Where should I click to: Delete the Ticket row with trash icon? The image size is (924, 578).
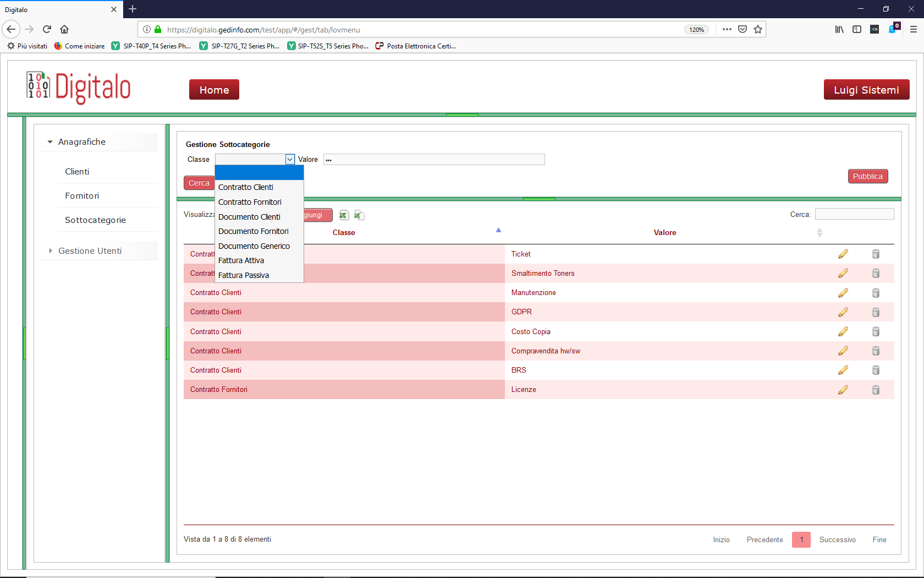click(876, 254)
